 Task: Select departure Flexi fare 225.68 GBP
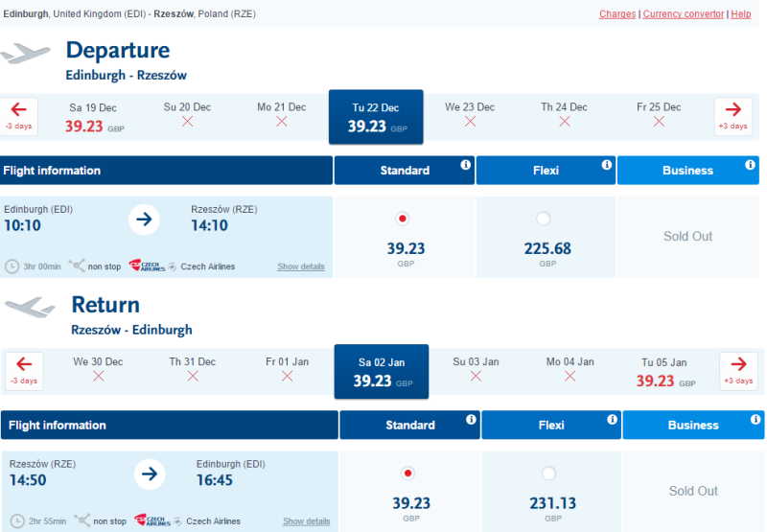click(x=543, y=219)
